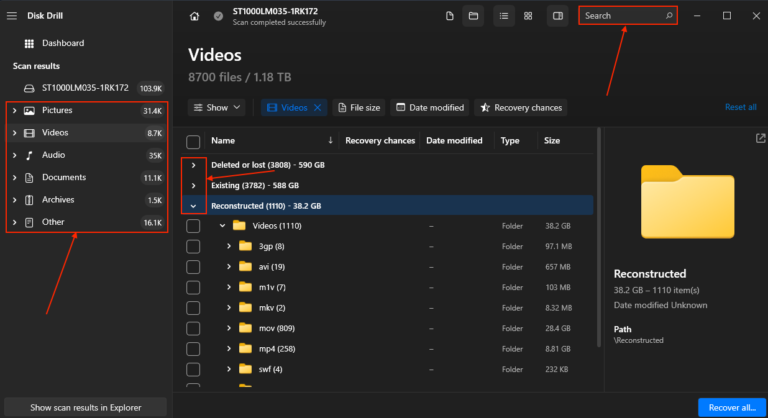
Task: Open Documents category in sidebar
Action: tap(87, 177)
